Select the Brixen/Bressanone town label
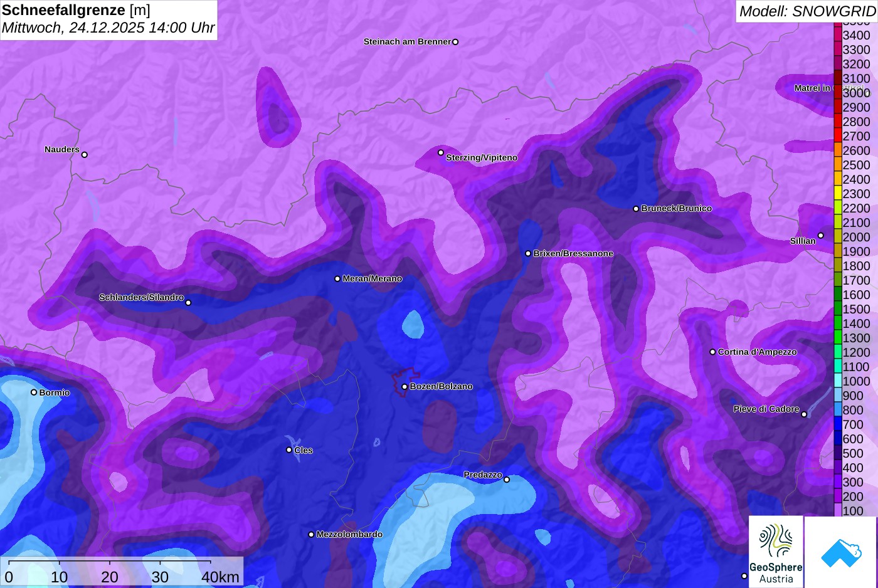878x588 pixels. point(573,253)
